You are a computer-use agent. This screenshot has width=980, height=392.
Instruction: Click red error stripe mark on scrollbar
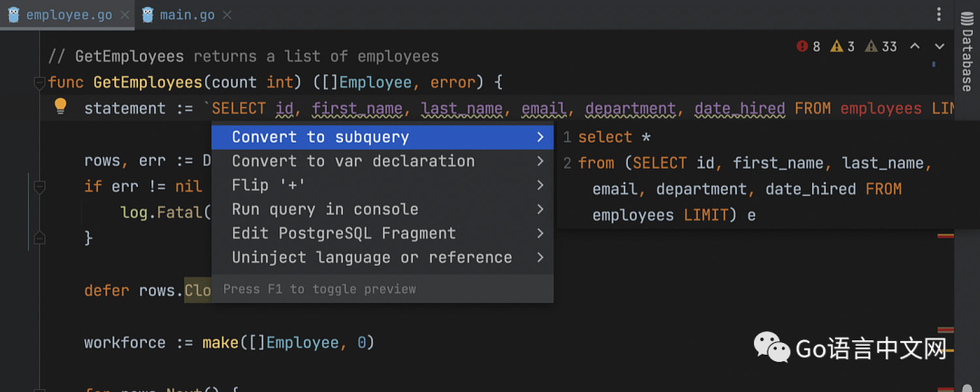pyautogui.click(x=945, y=235)
